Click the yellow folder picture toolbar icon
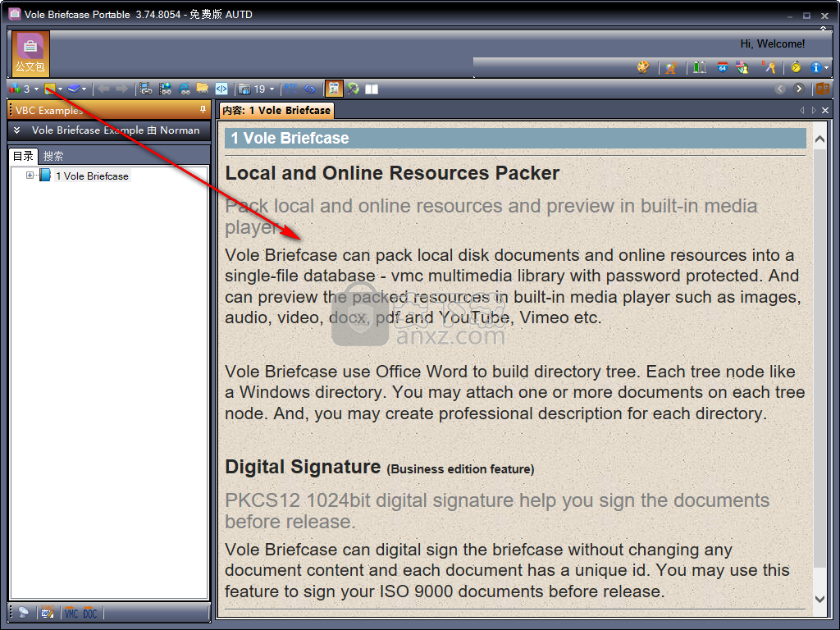The height and width of the screenshot is (630, 840). [50, 89]
